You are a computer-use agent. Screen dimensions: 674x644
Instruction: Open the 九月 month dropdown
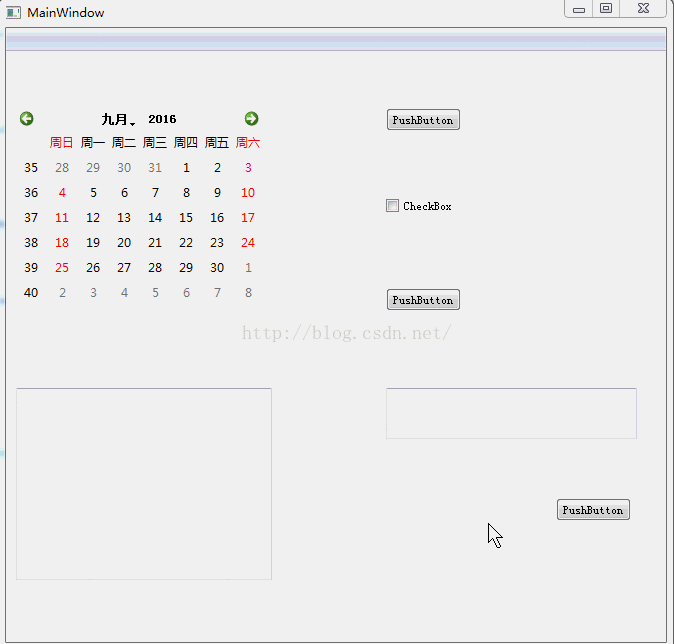(118, 119)
